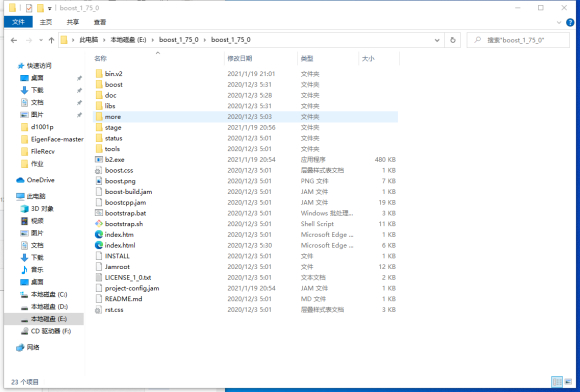Select the README.md file name
The width and height of the screenshot is (580, 392).
click(124, 299)
